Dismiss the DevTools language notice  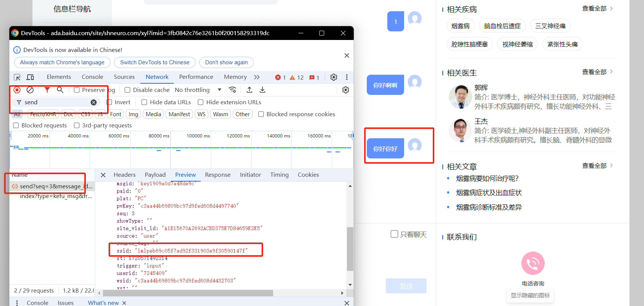(x=347, y=56)
